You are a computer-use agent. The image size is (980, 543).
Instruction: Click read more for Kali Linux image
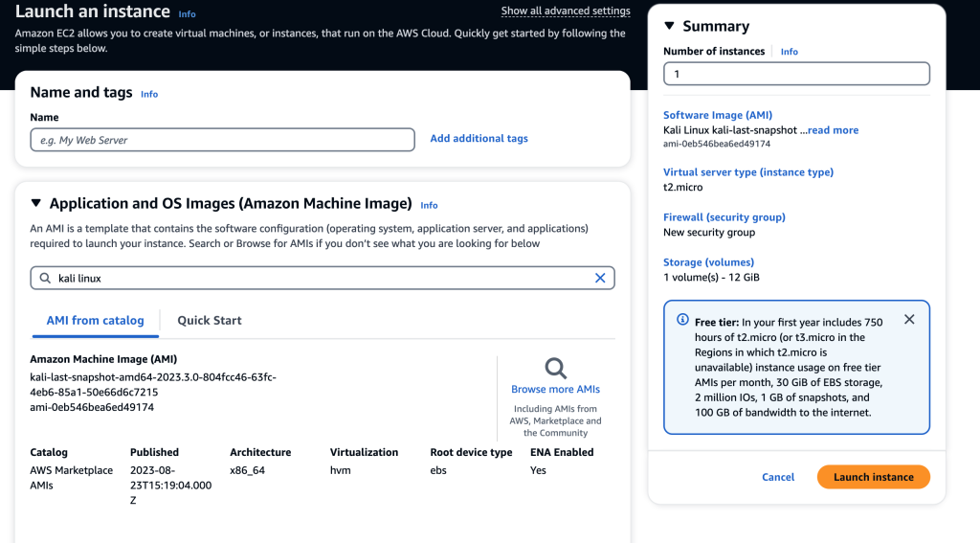pos(833,130)
